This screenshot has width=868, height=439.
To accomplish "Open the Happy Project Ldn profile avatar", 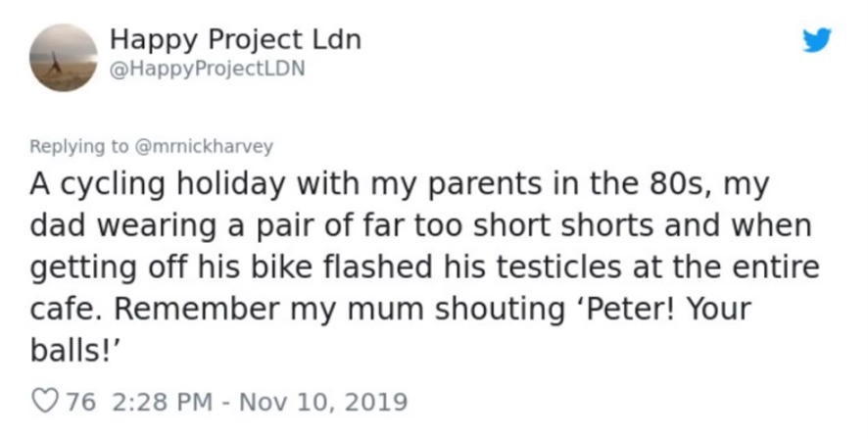I will 64,58.
